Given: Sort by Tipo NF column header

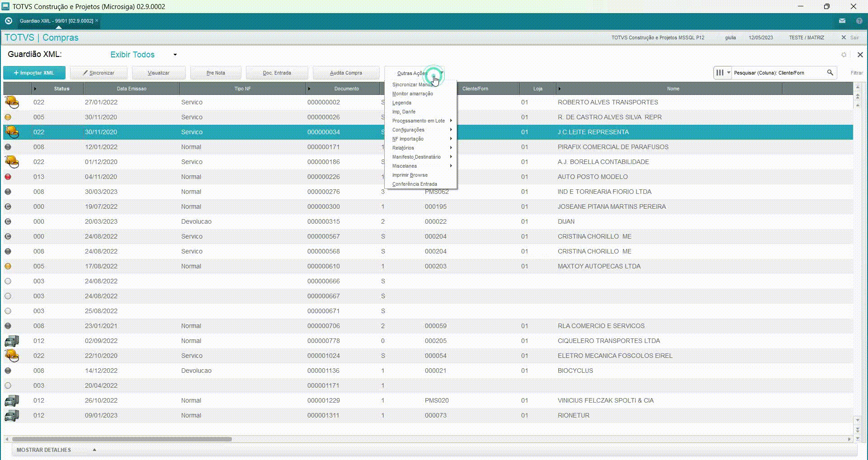Looking at the screenshot, I should [242, 89].
